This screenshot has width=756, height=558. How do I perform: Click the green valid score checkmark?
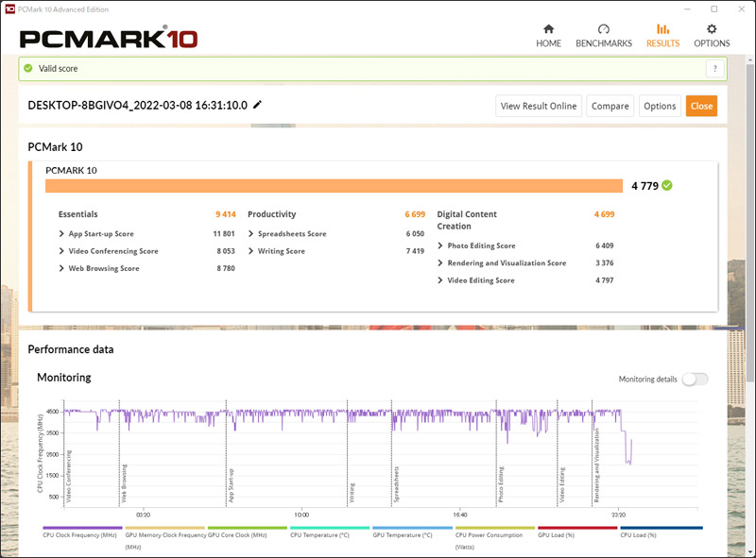point(28,69)
